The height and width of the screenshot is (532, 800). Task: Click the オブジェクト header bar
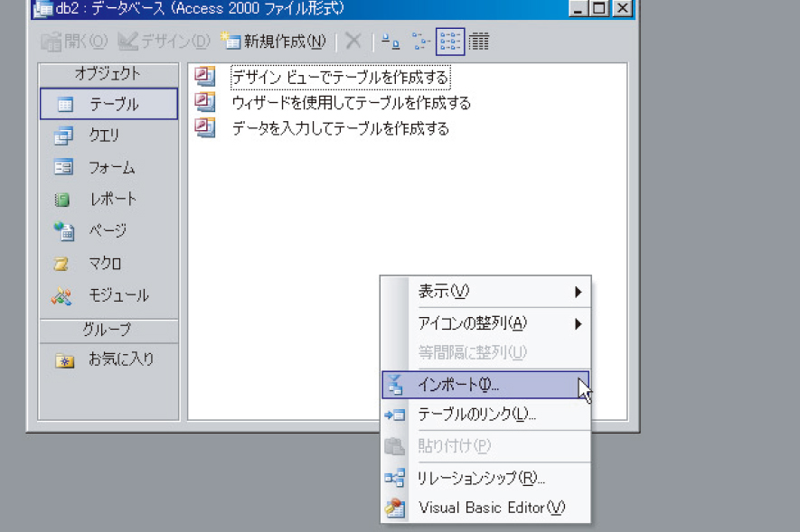point(108,74)
